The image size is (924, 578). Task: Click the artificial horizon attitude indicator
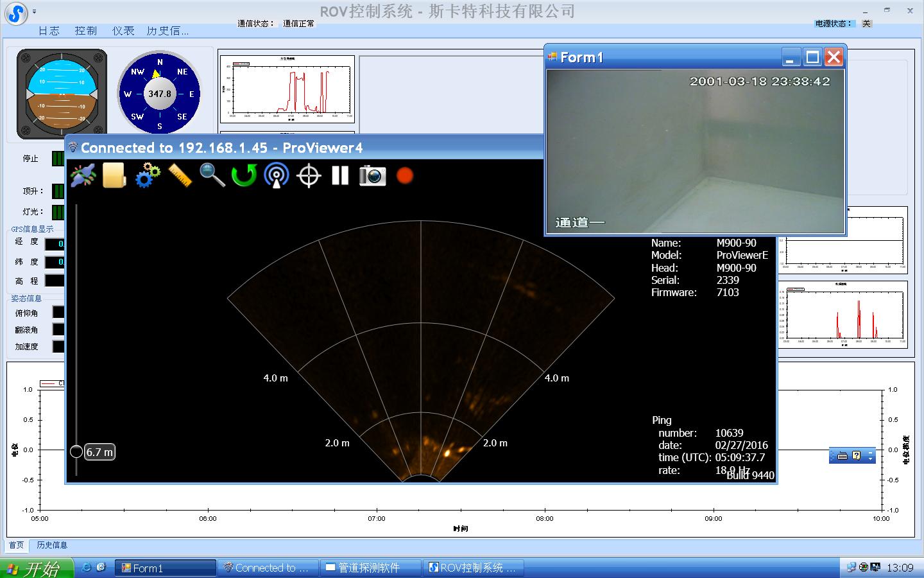click(62, 94)
